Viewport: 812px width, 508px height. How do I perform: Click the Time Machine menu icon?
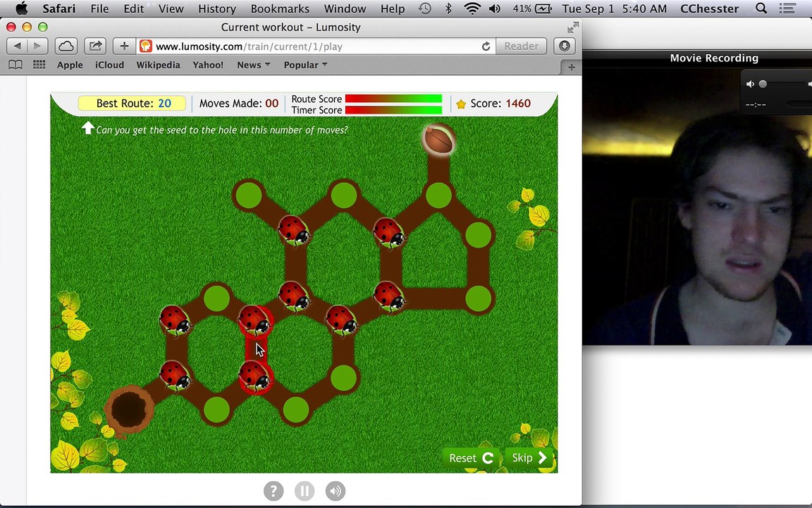(x=424, y=8)
